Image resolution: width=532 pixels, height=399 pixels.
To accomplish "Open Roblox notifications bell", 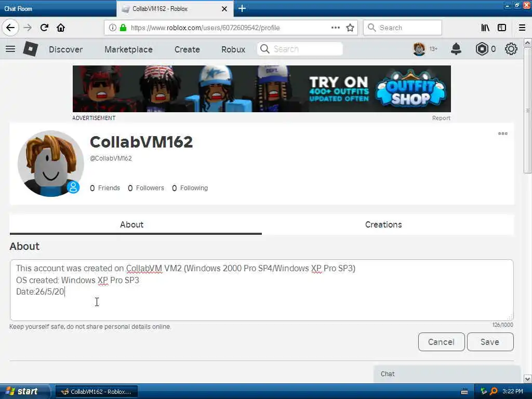I will pyautogui.click(x=456, y=49).
